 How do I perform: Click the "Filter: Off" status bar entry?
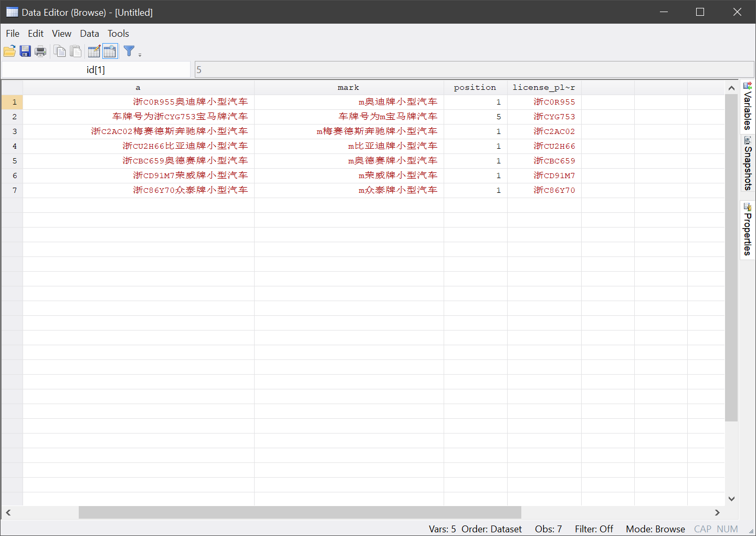(x=594, y=529)
